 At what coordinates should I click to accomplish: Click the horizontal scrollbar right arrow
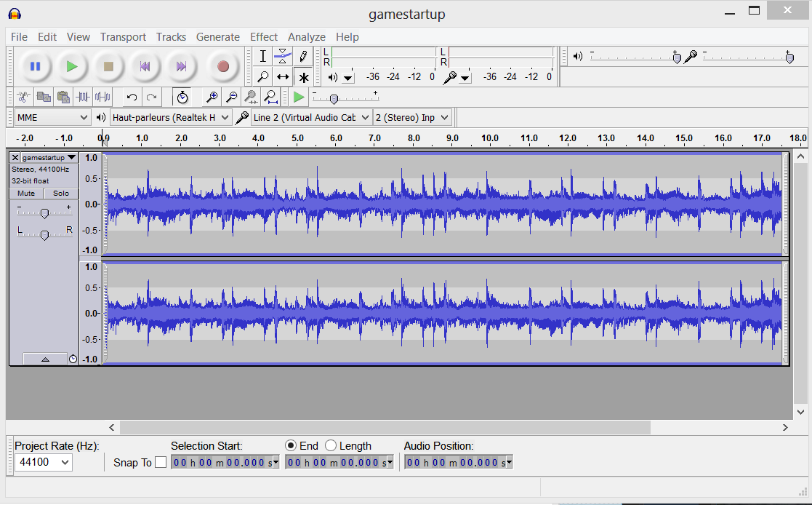pyautogui.click(x=785, y=428)
